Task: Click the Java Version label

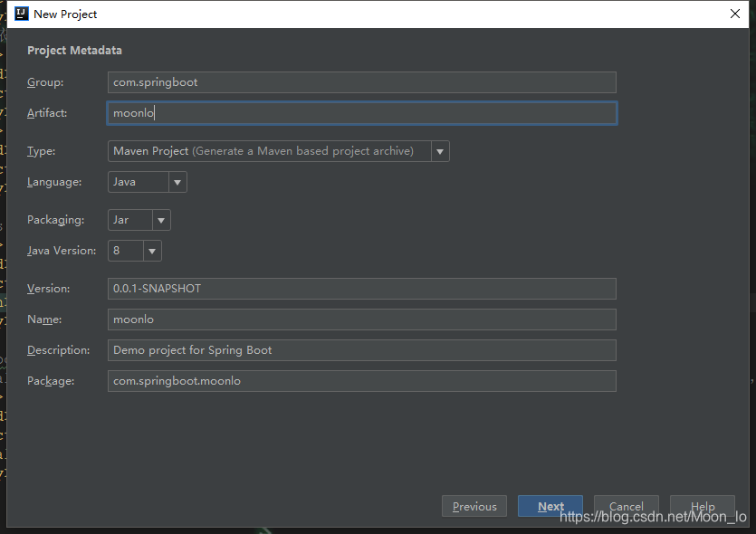Action: (62, 251)
